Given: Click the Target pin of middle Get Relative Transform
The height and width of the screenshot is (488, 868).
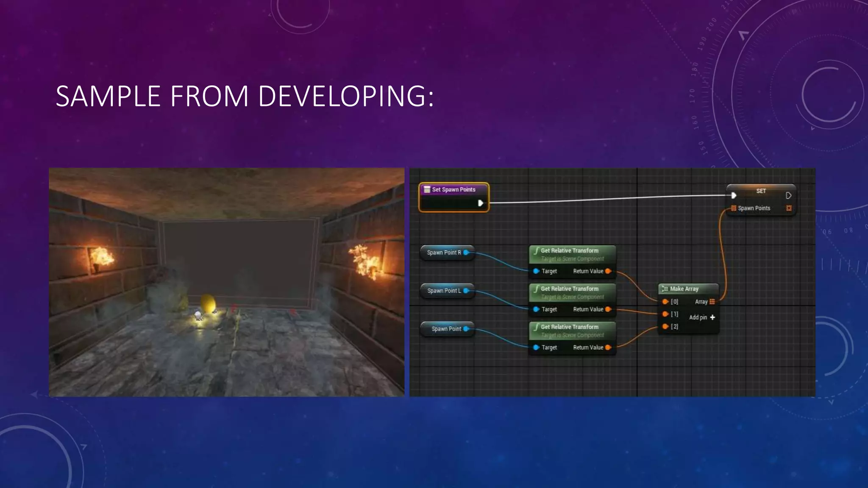Looking at the screenshot, I should click(x=536, y=309).
